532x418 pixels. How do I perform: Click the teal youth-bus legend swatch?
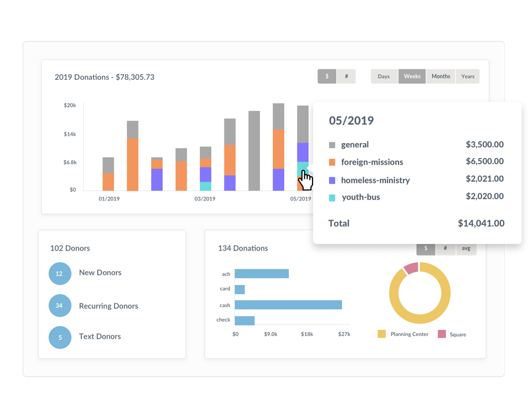332,198
